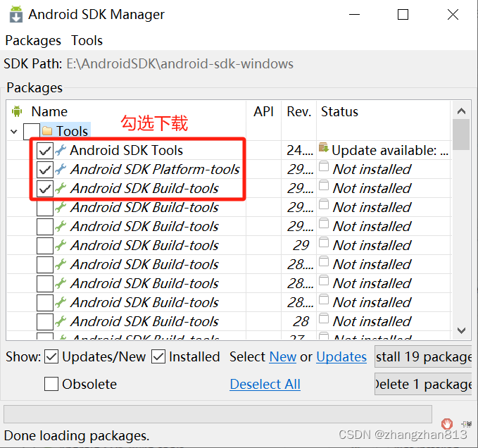Select the Tools folder row label

[72, 131]
